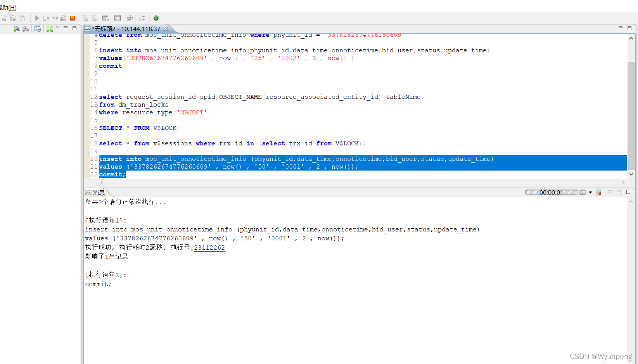Screen dimensions: 638x364
Task: Click the execution plan arrows icon
Action: (x=142, y=18)
